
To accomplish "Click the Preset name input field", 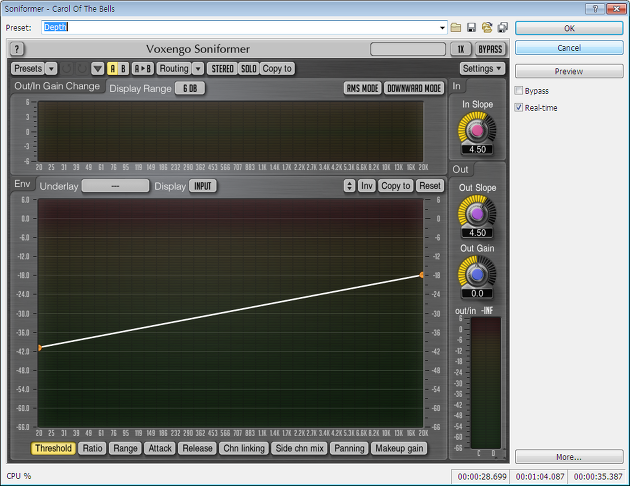I will pyautogui.click(x=240, y=27).
